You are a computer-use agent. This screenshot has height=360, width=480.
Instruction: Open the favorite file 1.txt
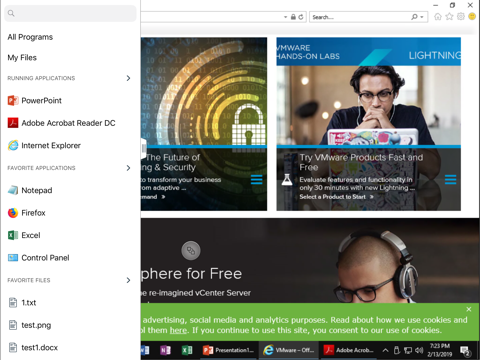tap(22, 303)
